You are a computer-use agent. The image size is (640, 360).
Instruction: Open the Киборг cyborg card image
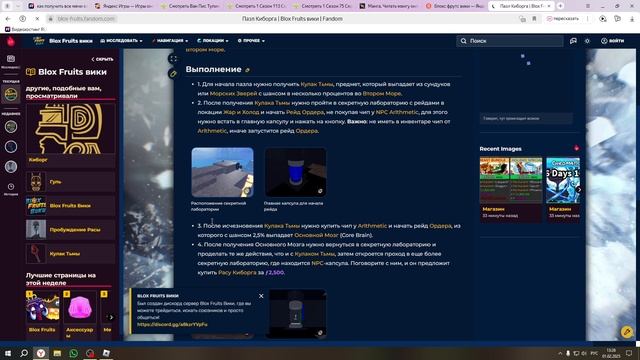pos(71,129)
